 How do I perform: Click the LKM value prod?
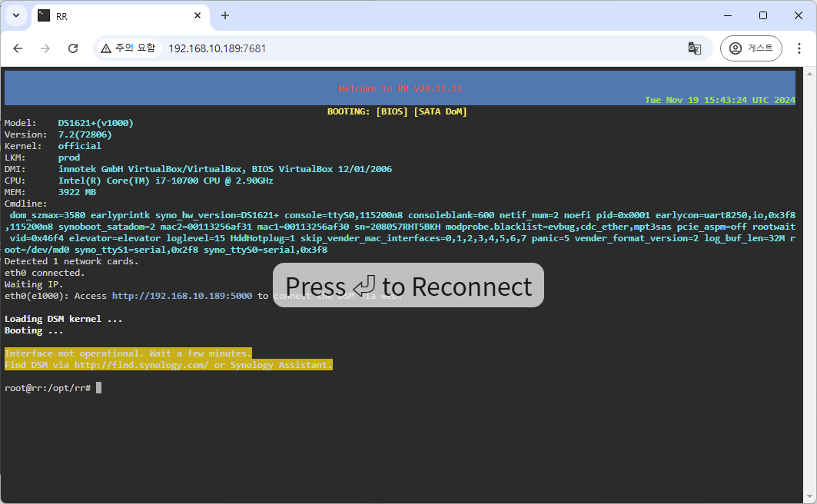(x=68, y=157)
